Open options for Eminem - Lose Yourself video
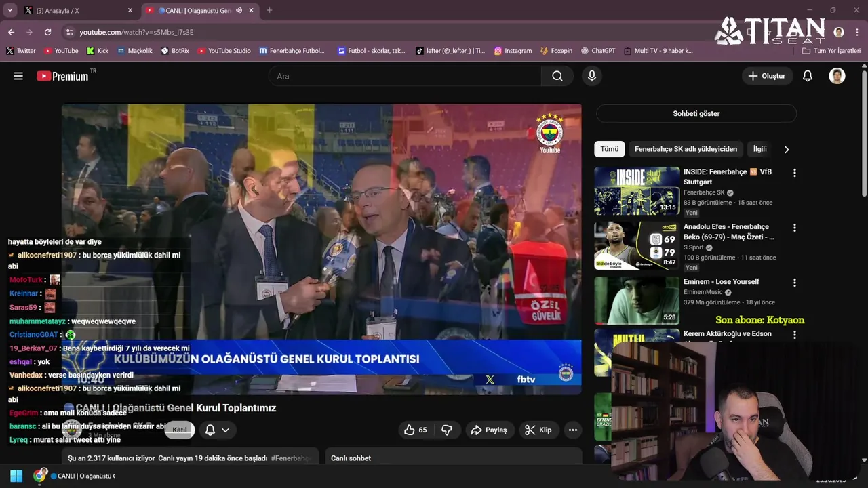 pyautogui.click(x=794, y=283)
